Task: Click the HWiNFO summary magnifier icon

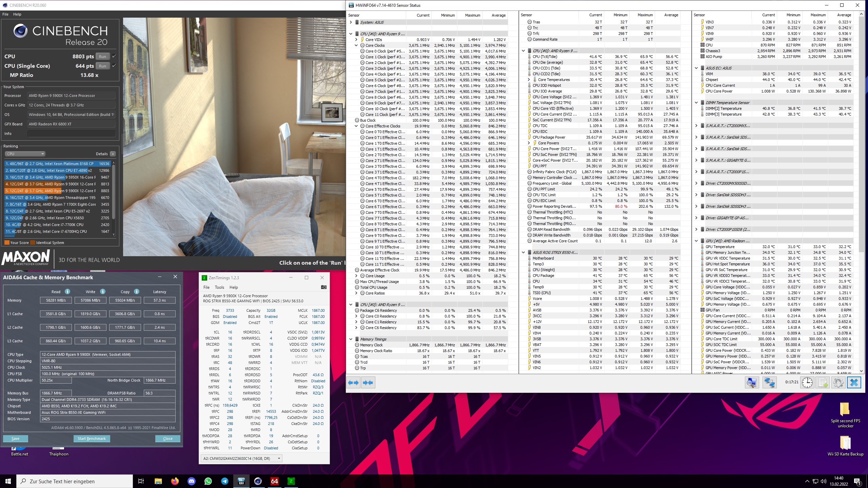Action: pos(752,383)
